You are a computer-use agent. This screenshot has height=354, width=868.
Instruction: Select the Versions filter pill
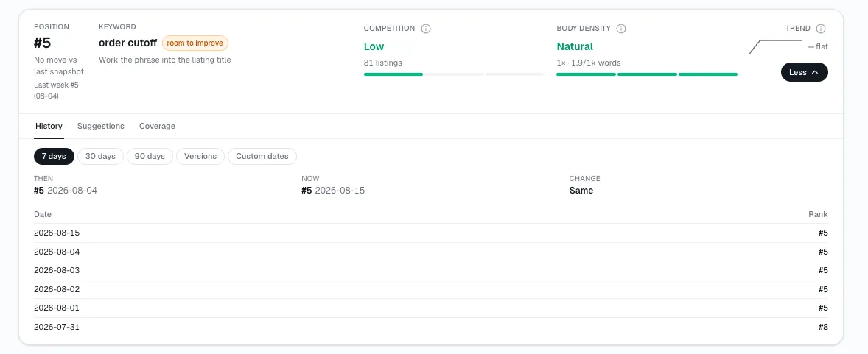point(200,156)
